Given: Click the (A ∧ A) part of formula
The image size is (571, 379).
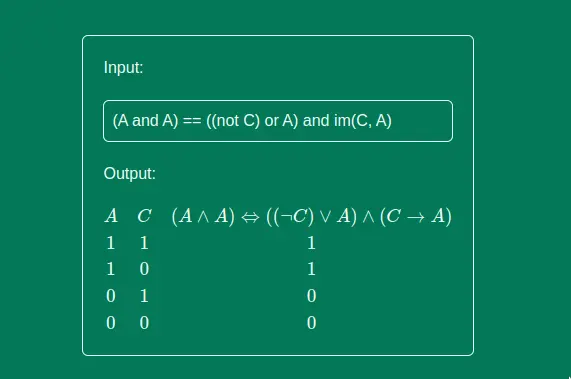Looking at the screenshot, I should (203, 216).
